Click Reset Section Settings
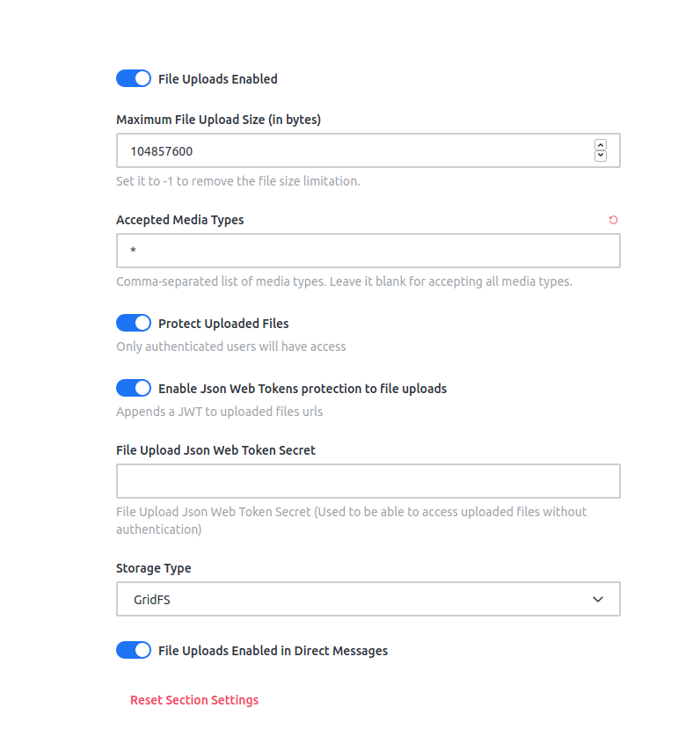The height and width of the screenshot is (737, 700). [x=193, y=699]
